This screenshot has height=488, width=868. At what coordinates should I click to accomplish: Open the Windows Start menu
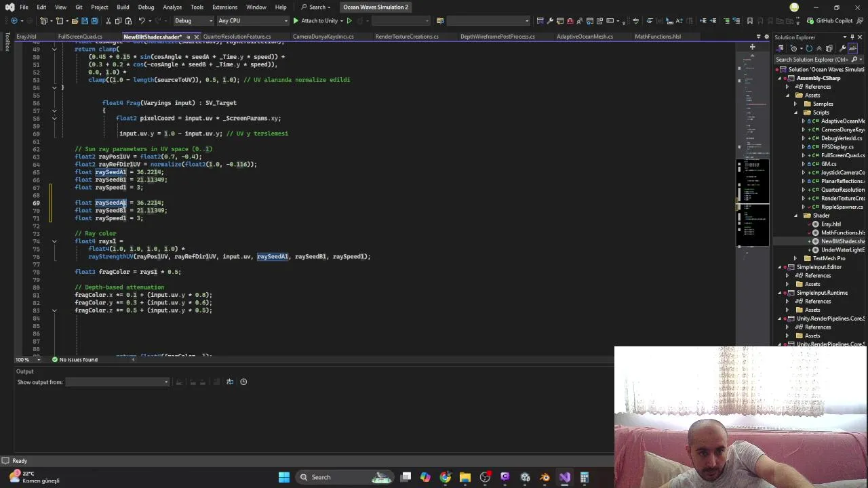coord(284,477)
